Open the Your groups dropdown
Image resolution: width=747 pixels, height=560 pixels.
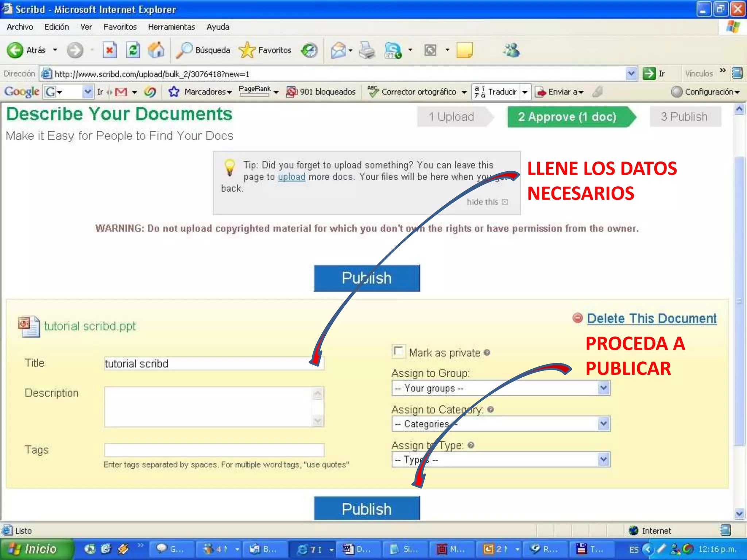tap(501, 388)
